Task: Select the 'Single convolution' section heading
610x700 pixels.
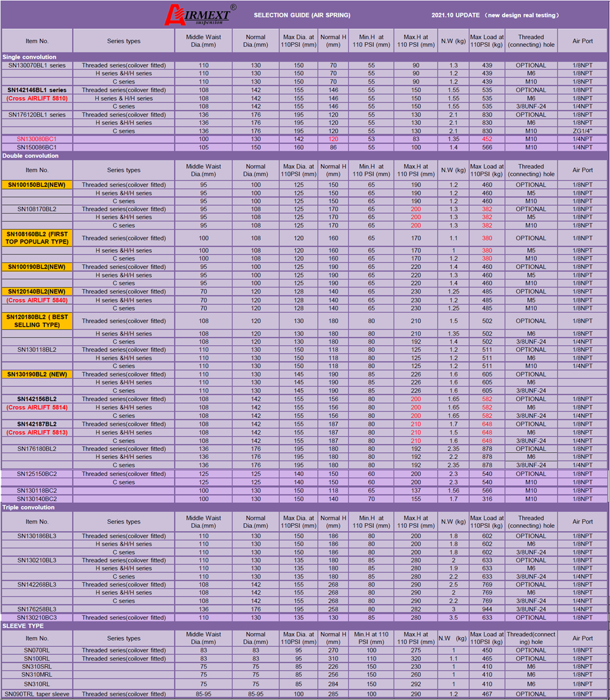Action: tap(29, 57)
